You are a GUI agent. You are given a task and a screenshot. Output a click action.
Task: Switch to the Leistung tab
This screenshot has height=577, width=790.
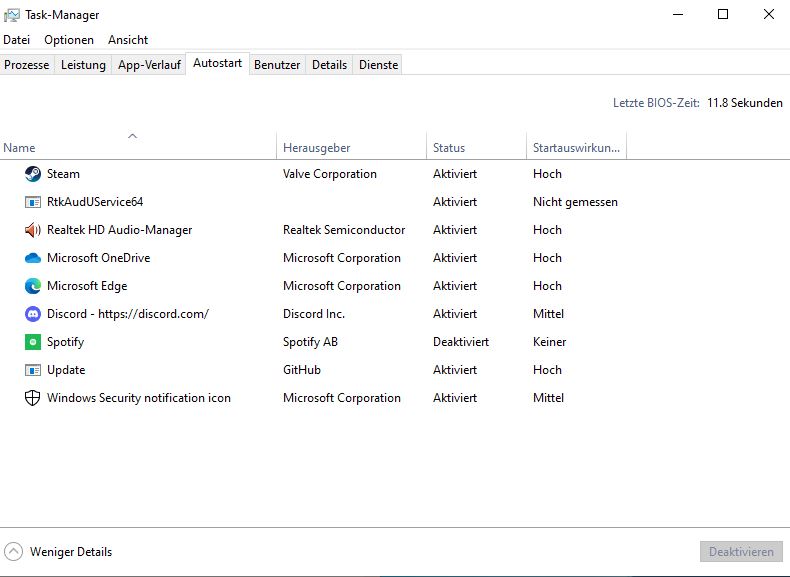pos(83,65)
